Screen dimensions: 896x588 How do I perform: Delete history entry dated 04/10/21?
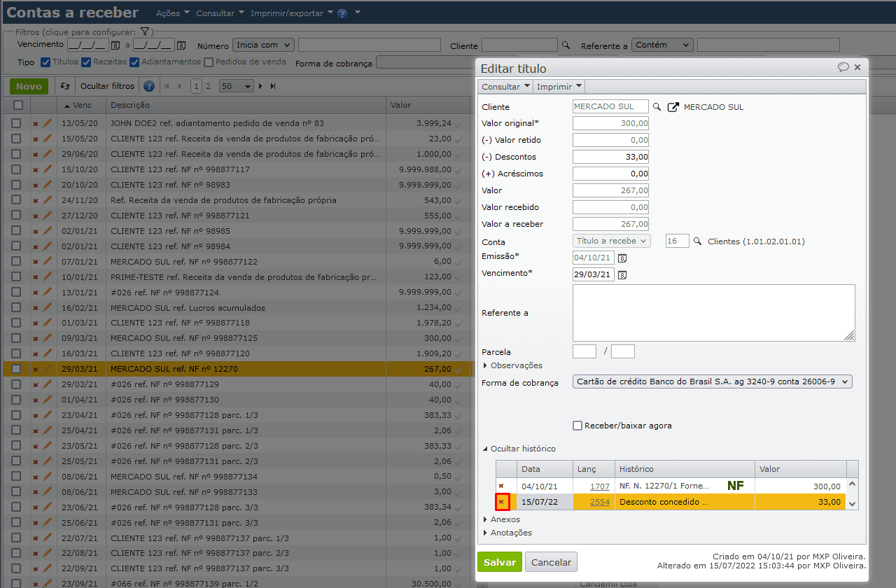pos(500,486)
